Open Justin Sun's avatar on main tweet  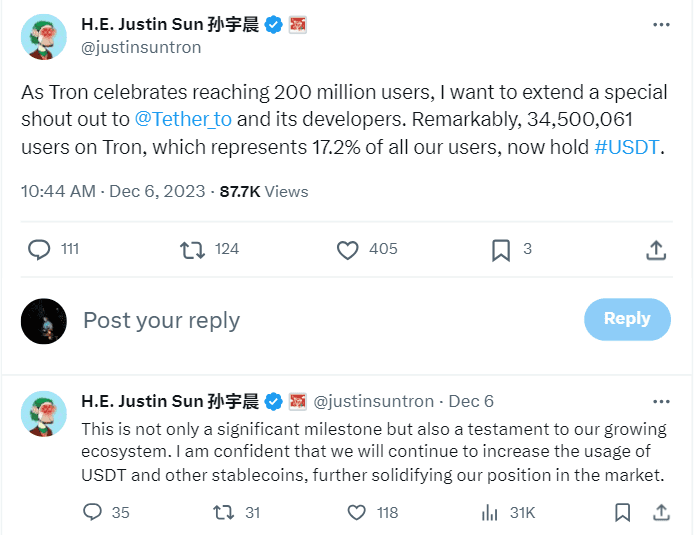[44, 37]
